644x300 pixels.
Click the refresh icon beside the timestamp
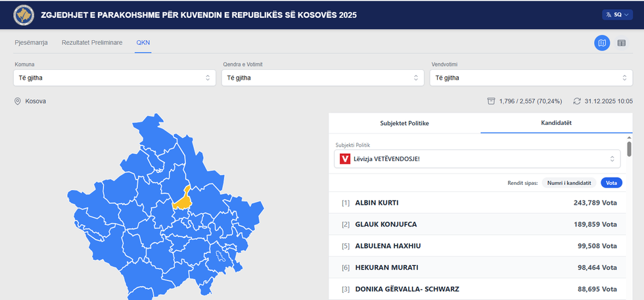coord(577,101)
